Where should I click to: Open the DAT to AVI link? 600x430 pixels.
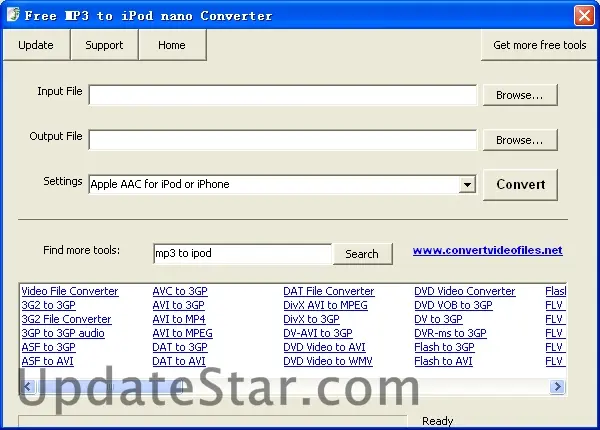click(x=179, y=361)
